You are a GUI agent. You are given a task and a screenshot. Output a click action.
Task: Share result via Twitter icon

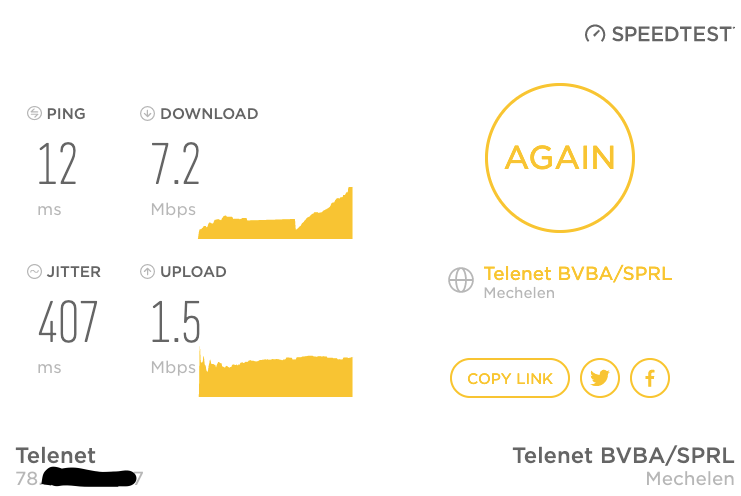click(600, 378)
